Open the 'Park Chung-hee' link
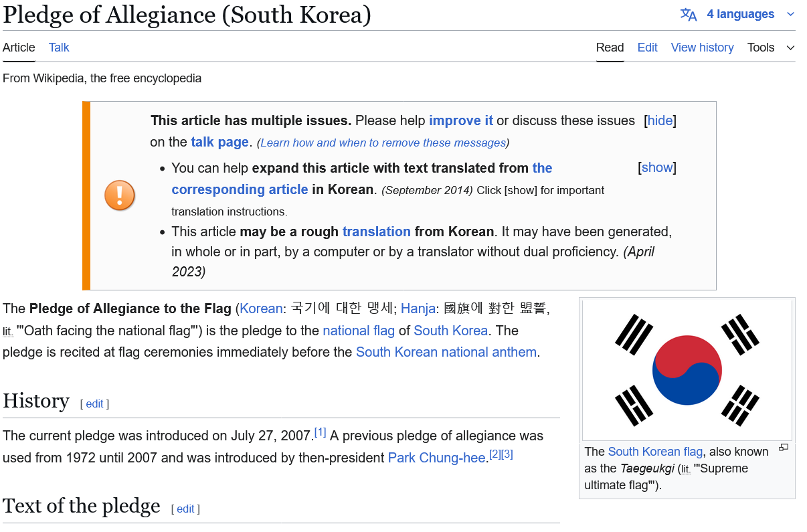 436,458
